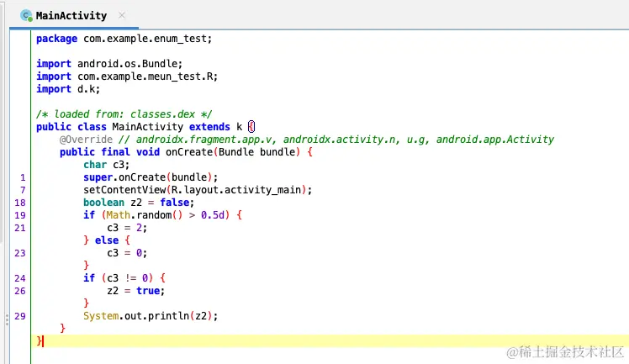This screenshot has width=629, height=364.
Task: Click the else keyword
Action: click(x=107, y=240)
